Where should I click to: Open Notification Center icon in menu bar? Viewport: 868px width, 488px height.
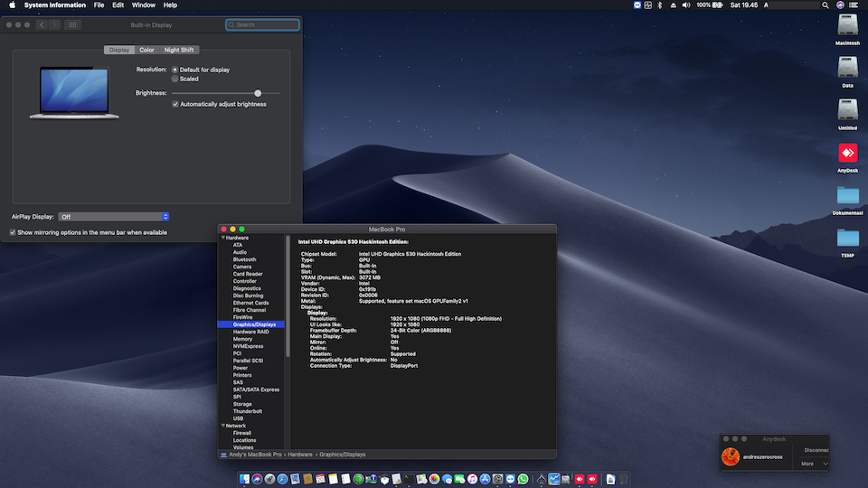click(854, 5)
